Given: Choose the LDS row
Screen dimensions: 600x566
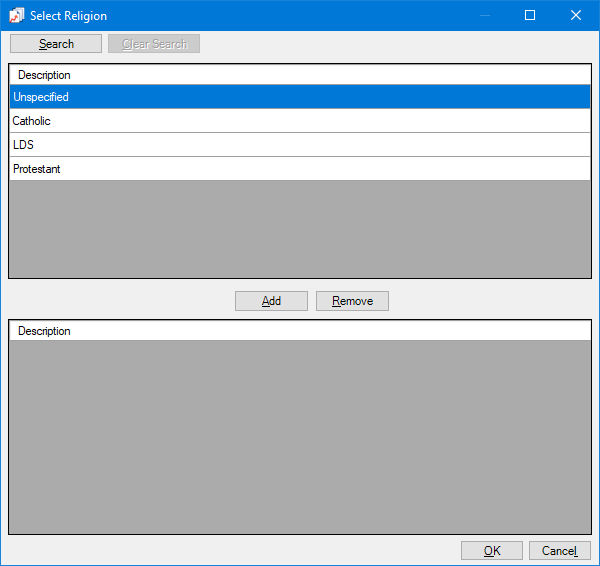Looking at the screenshot, I should click(299, 145).
